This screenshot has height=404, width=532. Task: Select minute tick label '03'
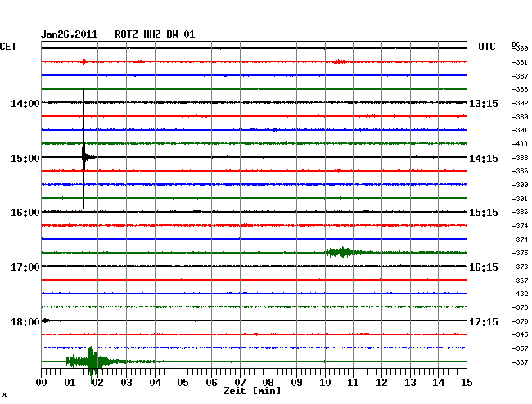click(126, 382)
